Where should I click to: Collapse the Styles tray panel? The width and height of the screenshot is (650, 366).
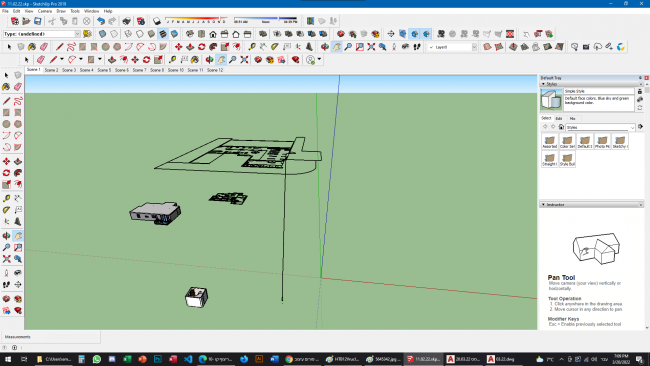click(543, 84)
